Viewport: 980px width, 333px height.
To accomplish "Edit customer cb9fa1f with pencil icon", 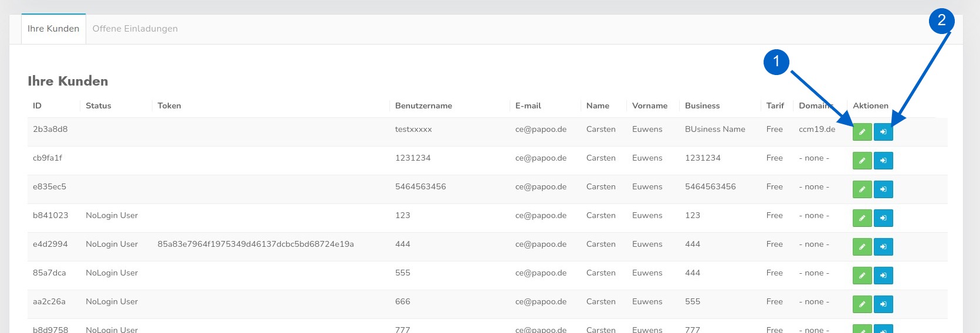I will 862,161.
